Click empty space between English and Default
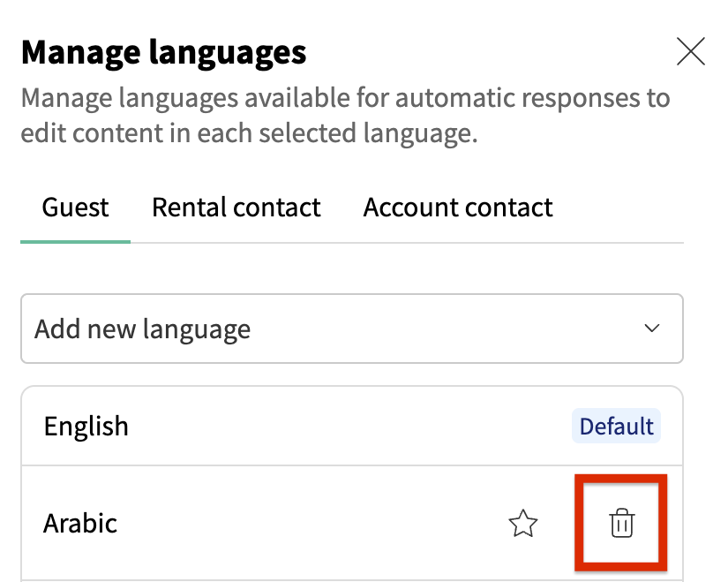The image size is (728, 582). pyautogui.click(x=353, y=427)
